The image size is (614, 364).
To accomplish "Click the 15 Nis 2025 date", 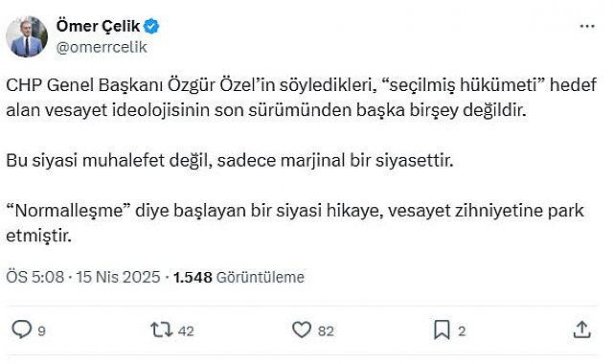I will coord(118,277).
